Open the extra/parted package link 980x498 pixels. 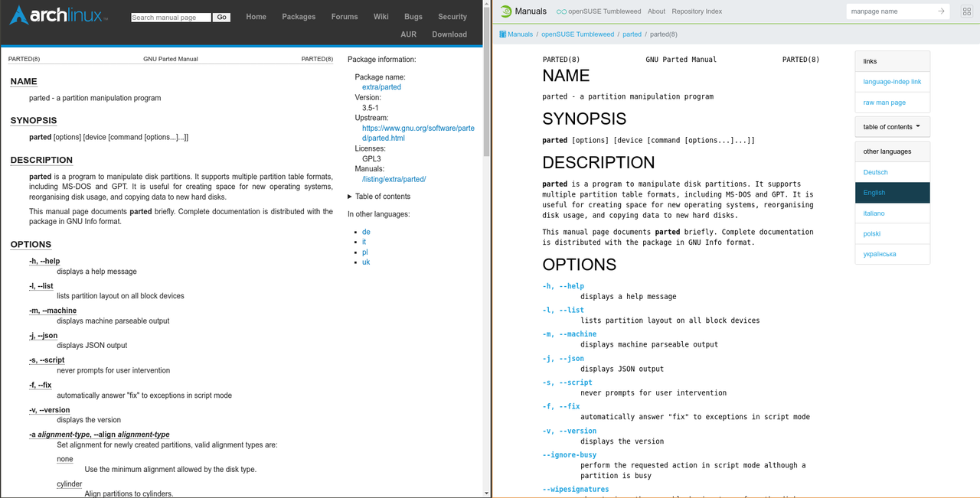click(x=381, y=87)
